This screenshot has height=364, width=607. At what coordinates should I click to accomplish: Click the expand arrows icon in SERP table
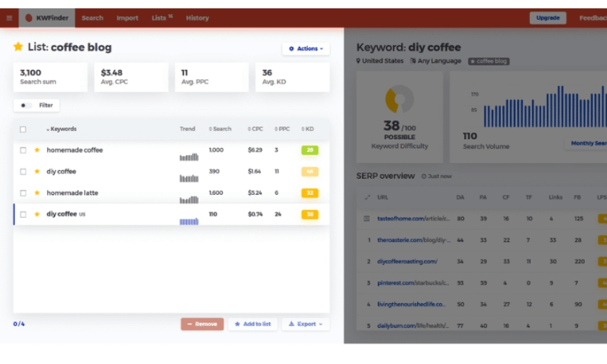[x=367, y=198]
